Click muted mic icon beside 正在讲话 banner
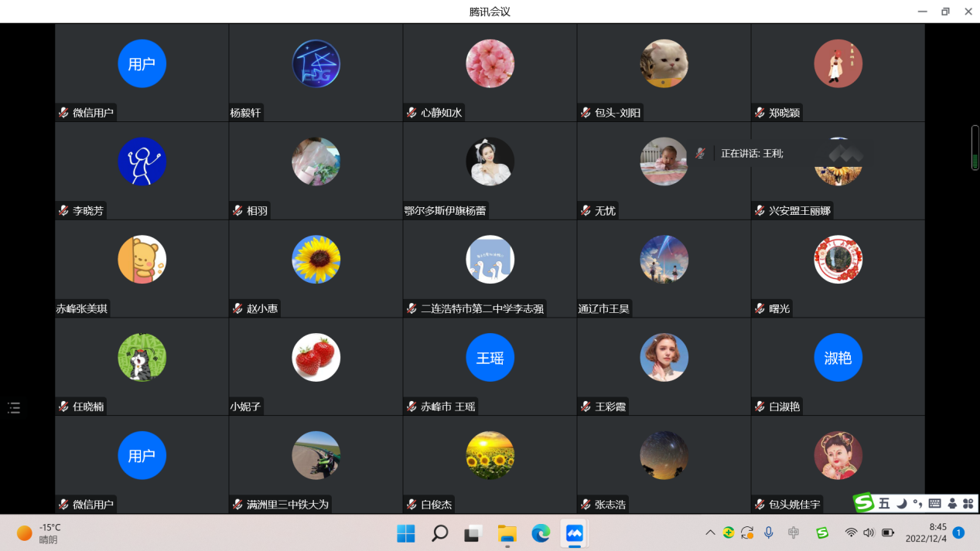The height and width of the screenshot is (551, 980). click(x=700, y=153)
